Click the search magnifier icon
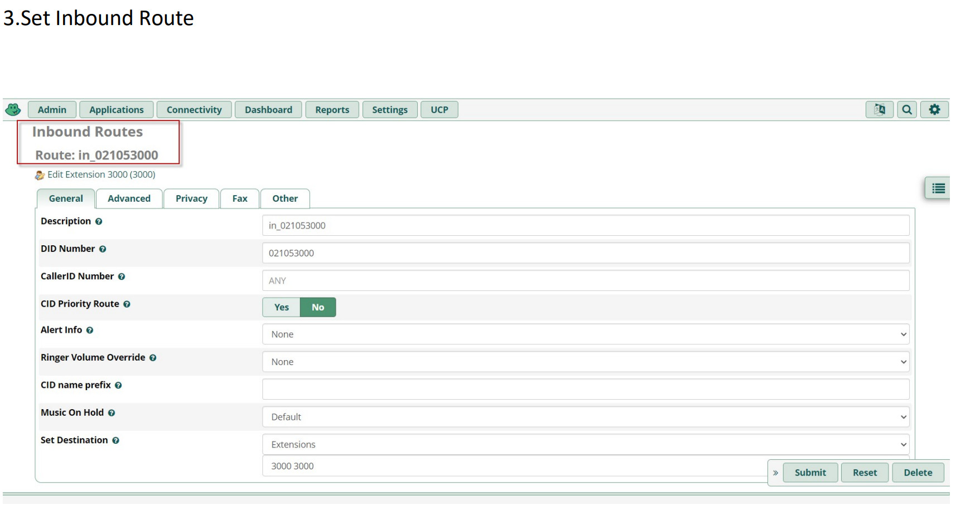The width and height of the screenshot is (980, 505). coord(907,110)
